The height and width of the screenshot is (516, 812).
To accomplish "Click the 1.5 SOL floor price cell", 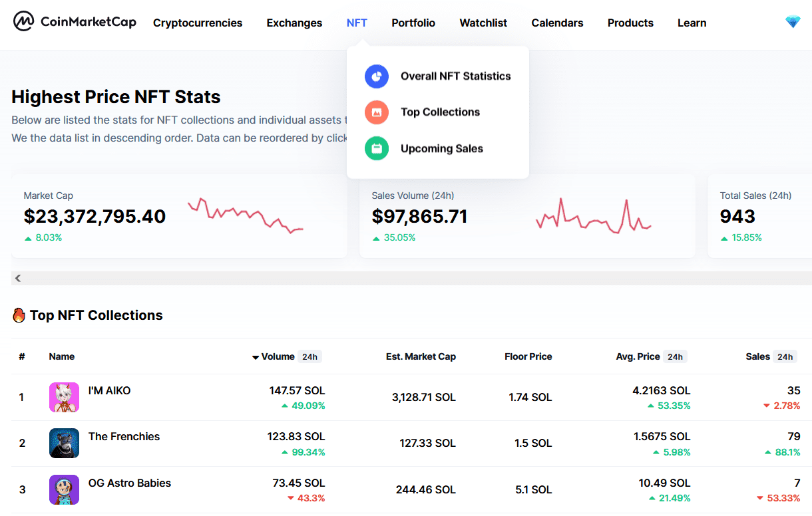I will coord(533,443).
